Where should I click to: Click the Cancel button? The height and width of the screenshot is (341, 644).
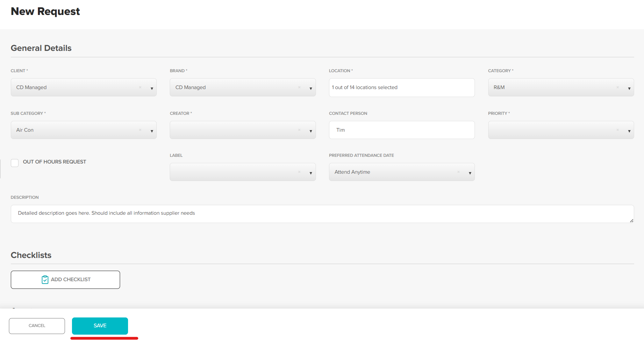pyautogui.click(x=37, y=326)
